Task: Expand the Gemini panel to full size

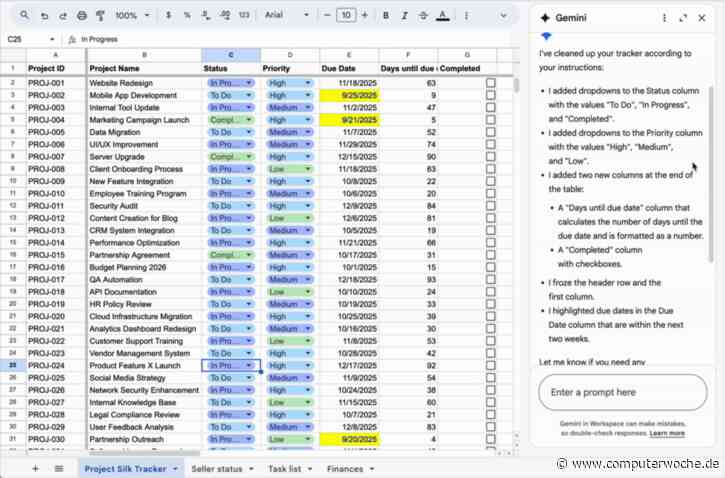Action: point(683,18)
